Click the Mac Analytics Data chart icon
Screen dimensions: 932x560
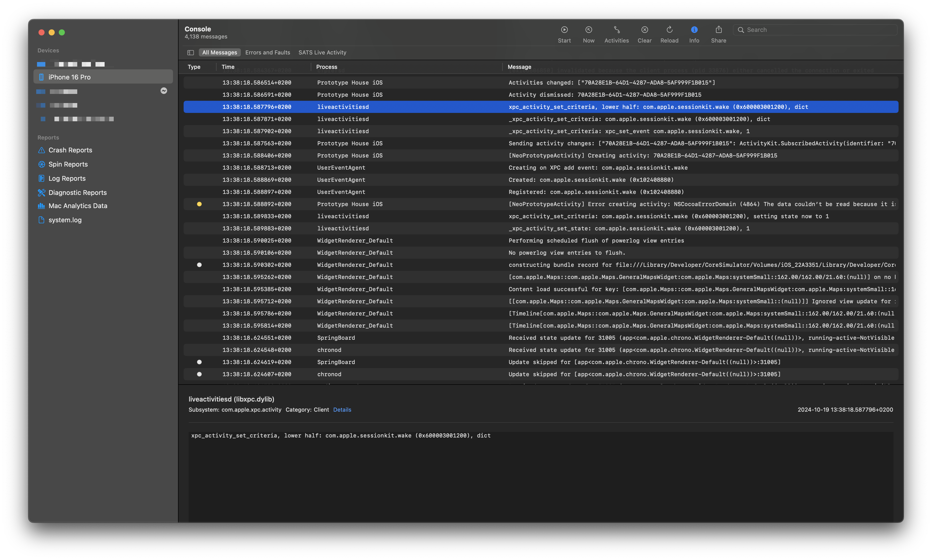click(x=42, y=206)
